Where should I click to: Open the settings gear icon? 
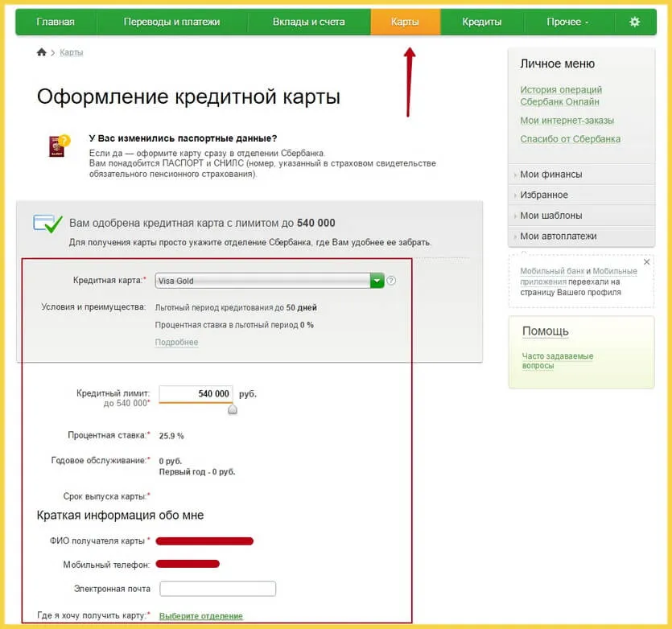634,22
